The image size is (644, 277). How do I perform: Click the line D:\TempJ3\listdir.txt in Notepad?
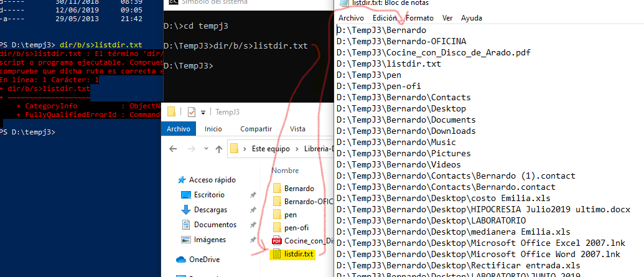tap(388, 63)
